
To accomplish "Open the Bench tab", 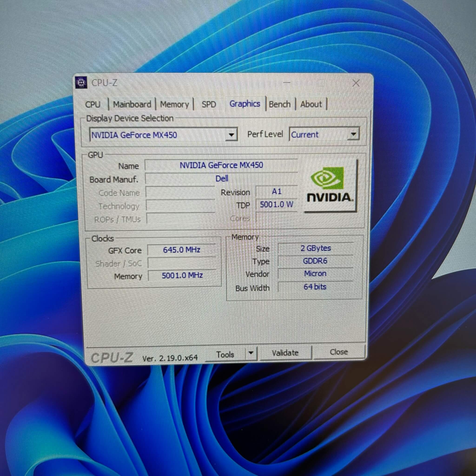I will pos(280,104).
